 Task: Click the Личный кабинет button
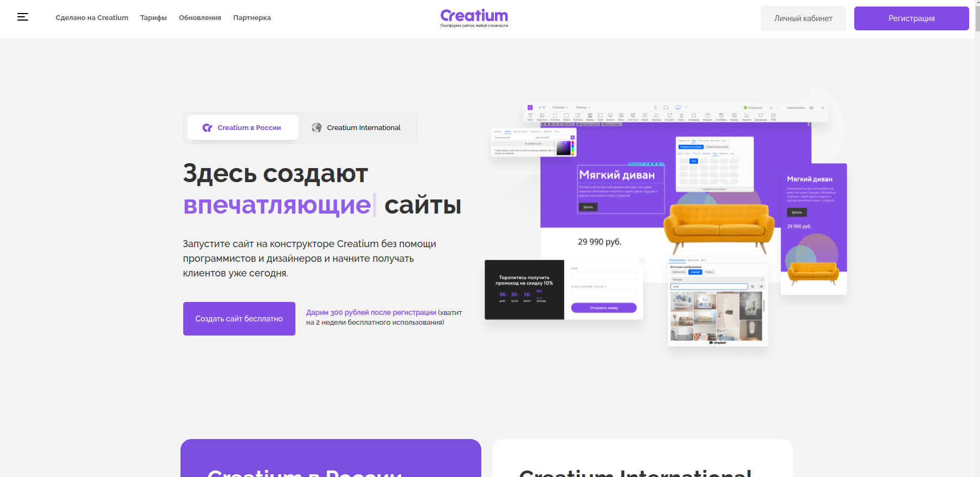pos(803,18)
